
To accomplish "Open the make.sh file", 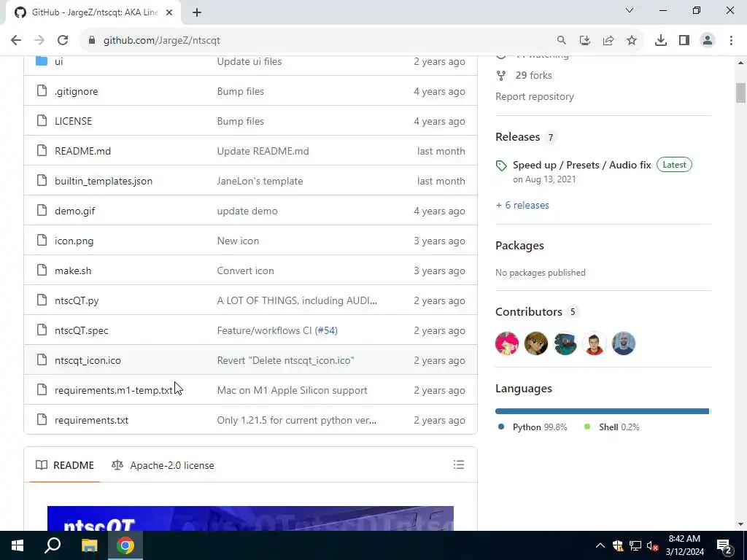I will point(73,271).
